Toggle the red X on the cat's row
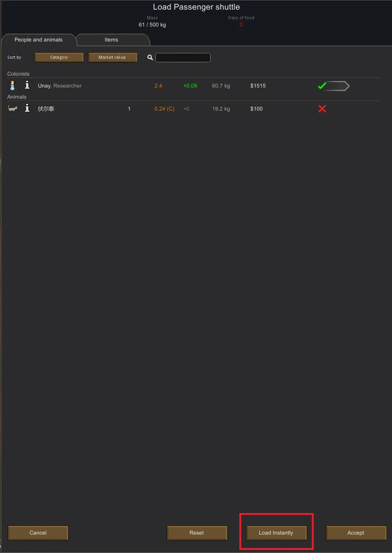Screen dimensions: 392x553 [322, 109]
